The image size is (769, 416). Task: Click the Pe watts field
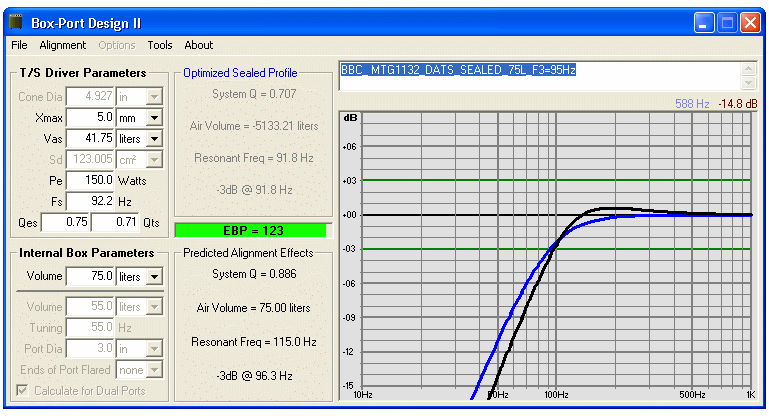90,180
